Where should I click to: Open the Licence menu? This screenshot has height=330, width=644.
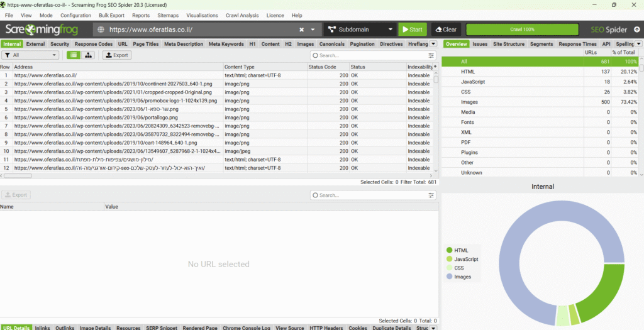275,15
